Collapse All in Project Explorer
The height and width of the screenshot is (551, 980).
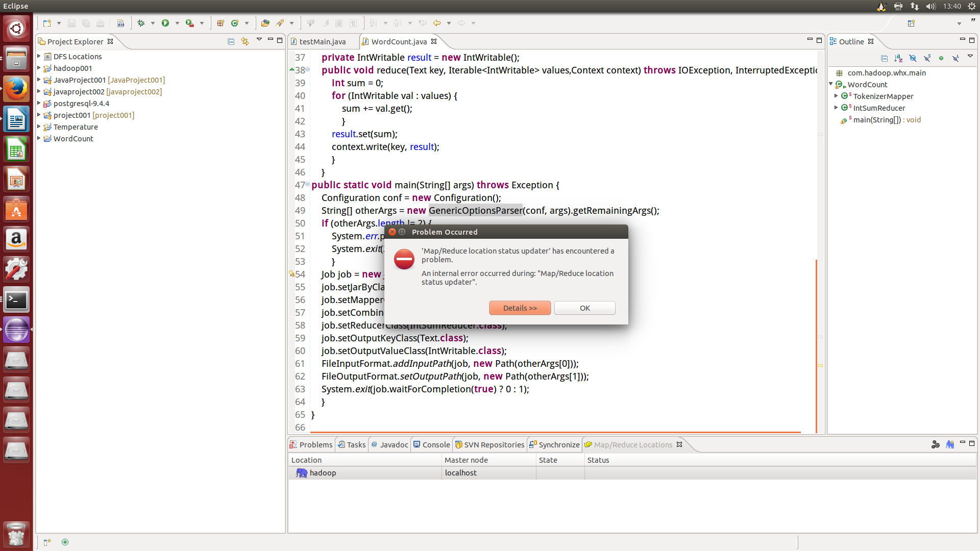click(231, 41)
